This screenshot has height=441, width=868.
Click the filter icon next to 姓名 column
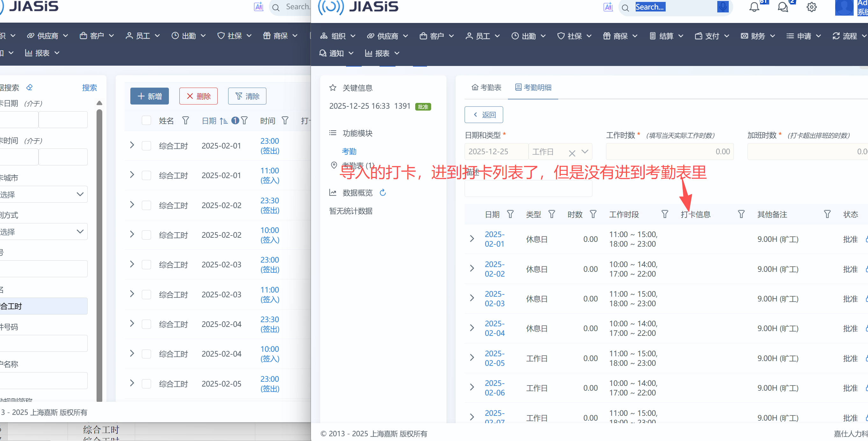point(186,121)
